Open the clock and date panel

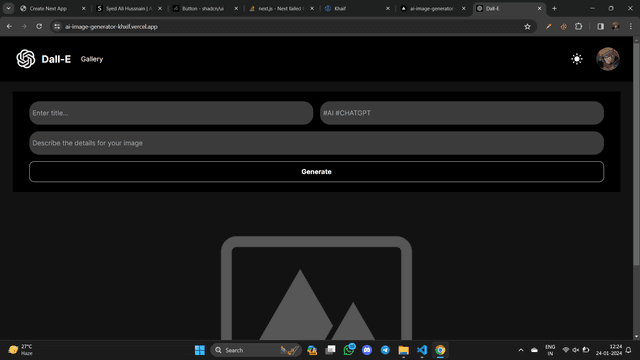click(609, 350)
